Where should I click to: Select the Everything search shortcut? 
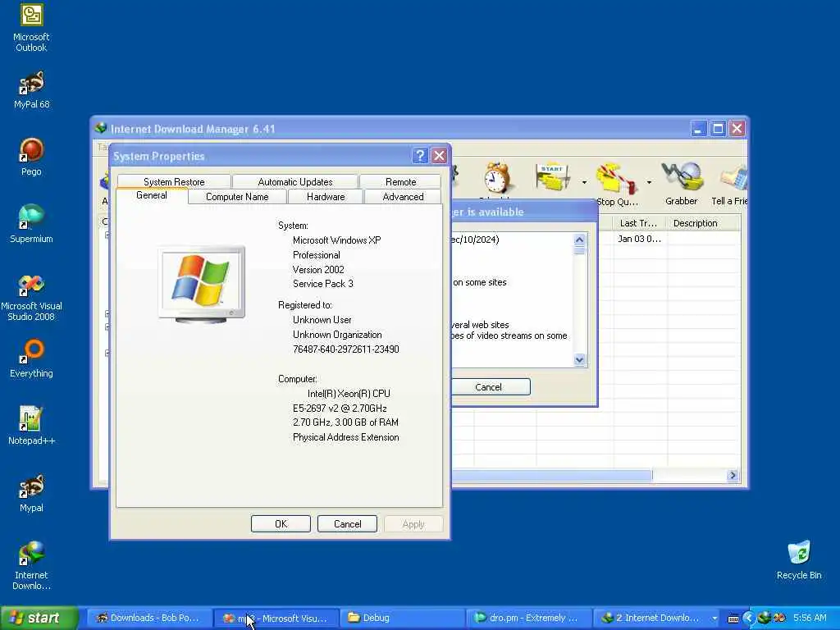31,358
